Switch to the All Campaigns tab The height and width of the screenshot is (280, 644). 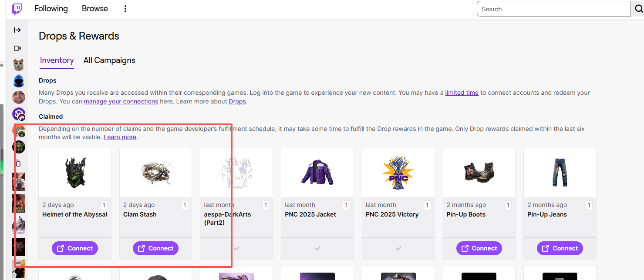click(x=109, y=60)
